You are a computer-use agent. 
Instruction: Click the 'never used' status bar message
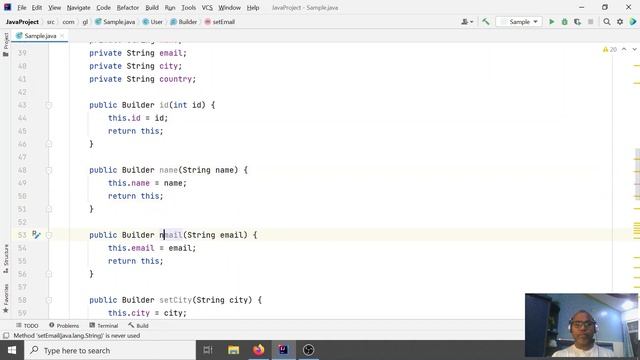point(77,336)
